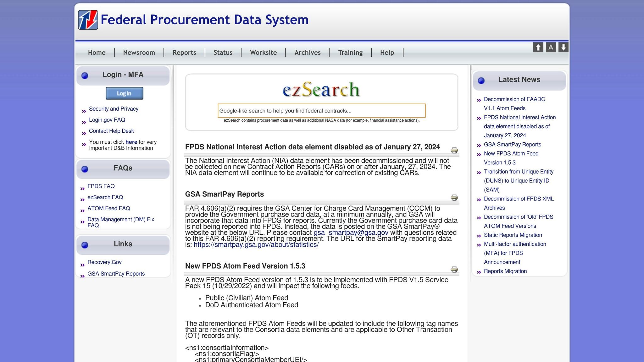Open New FPDS Atom Feed Version 1.5.3 news

pos(511,158)
